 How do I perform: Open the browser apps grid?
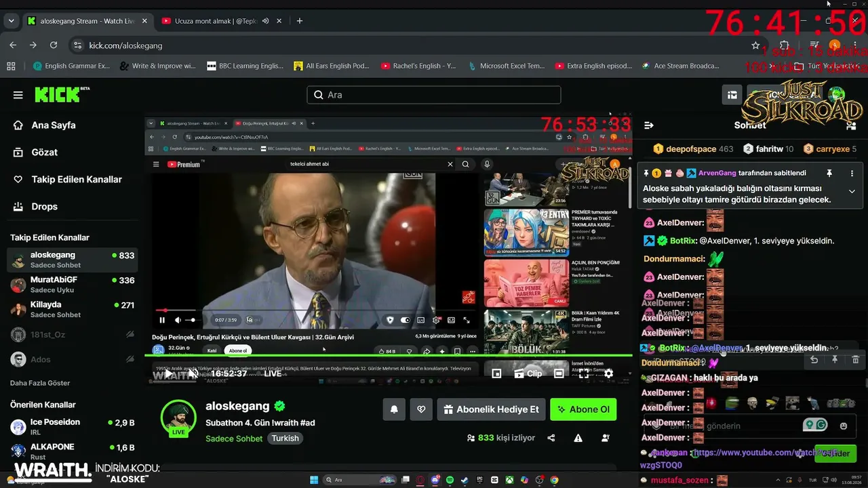[11, 66]
